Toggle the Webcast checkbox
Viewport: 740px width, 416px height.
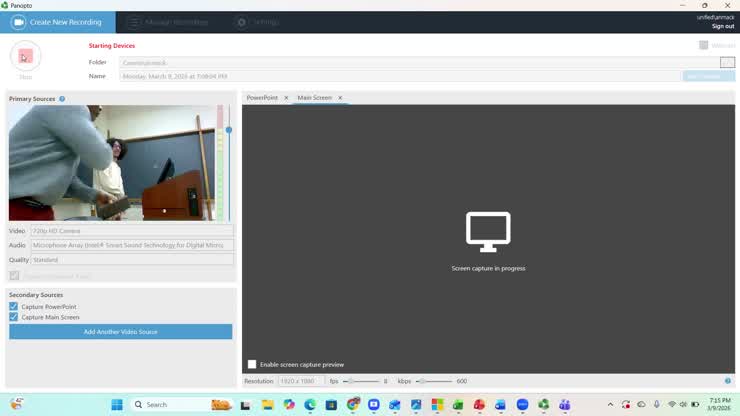(703, 45)
